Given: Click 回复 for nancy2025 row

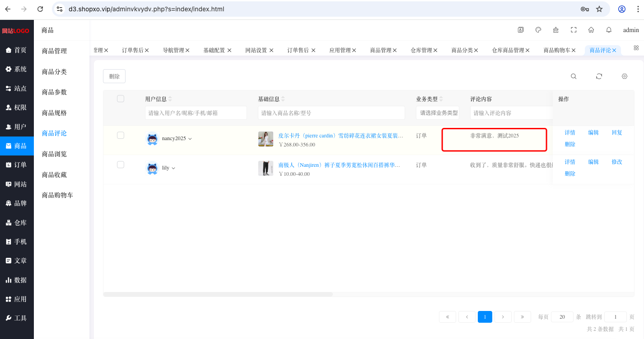Looking at the screenshot, I should click(617, 132).
